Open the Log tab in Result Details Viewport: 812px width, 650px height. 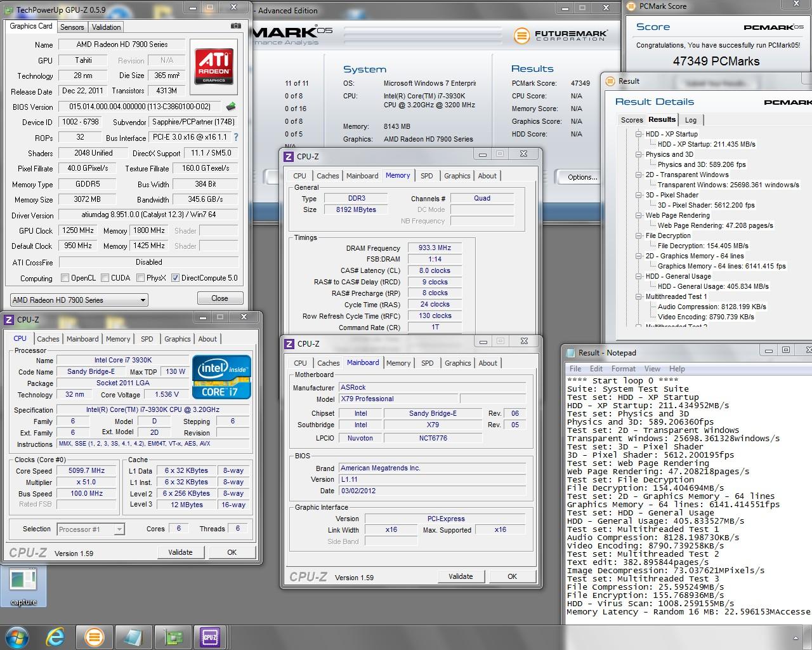pos(691,120)
